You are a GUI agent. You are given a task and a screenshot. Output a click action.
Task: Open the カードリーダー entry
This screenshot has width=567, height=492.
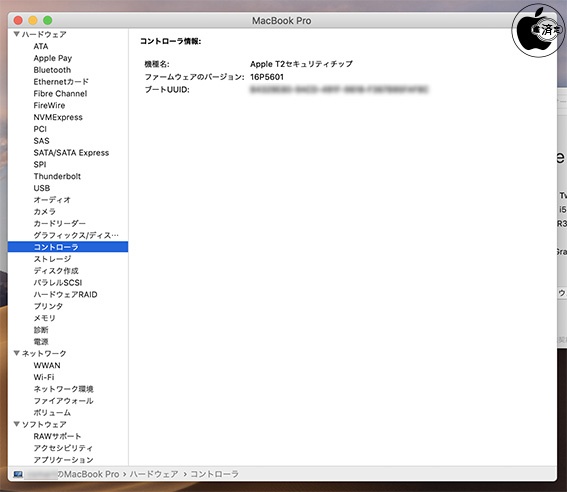click(60, 223)
